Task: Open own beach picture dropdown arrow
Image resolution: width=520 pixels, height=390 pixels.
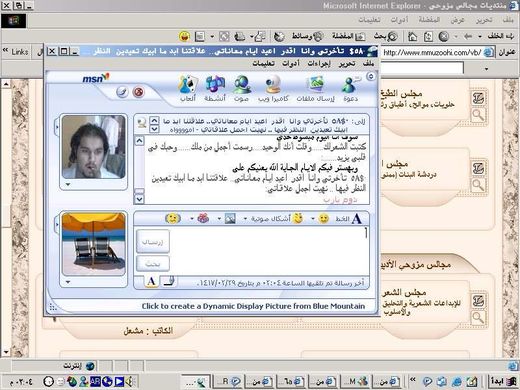Action: 68,282
